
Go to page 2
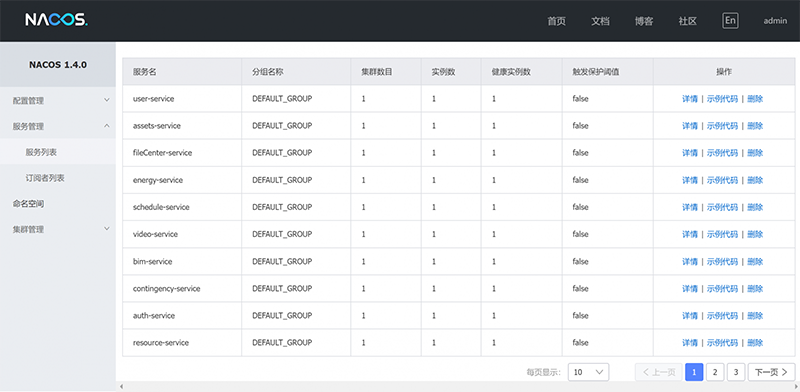(715, 372)
